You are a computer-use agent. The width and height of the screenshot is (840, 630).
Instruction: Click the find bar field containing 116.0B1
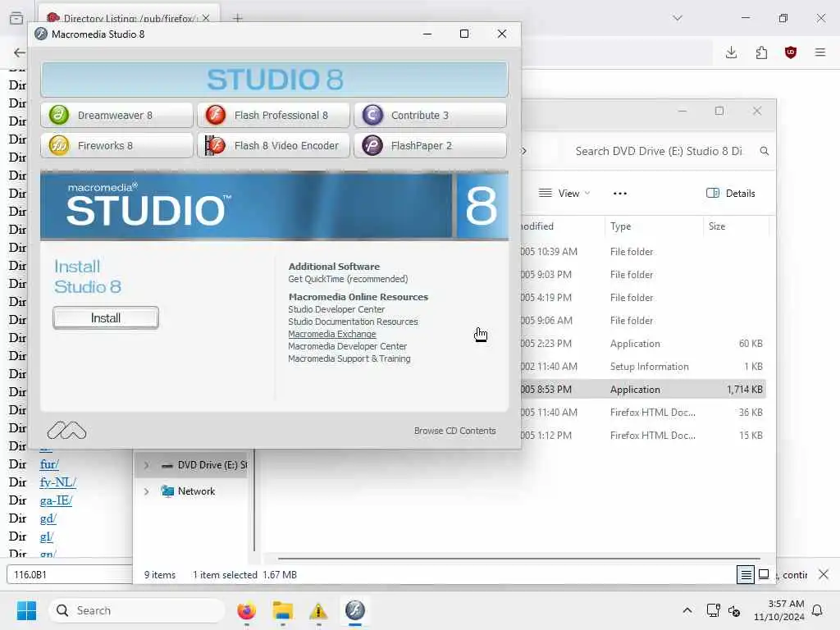(x=70, y=575)
